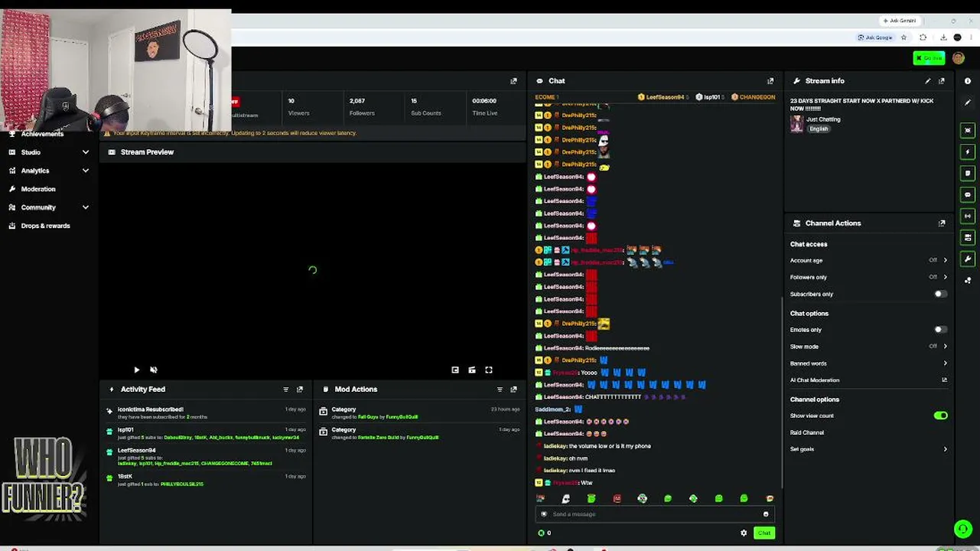Click the green Go live button

coord(929,58)
